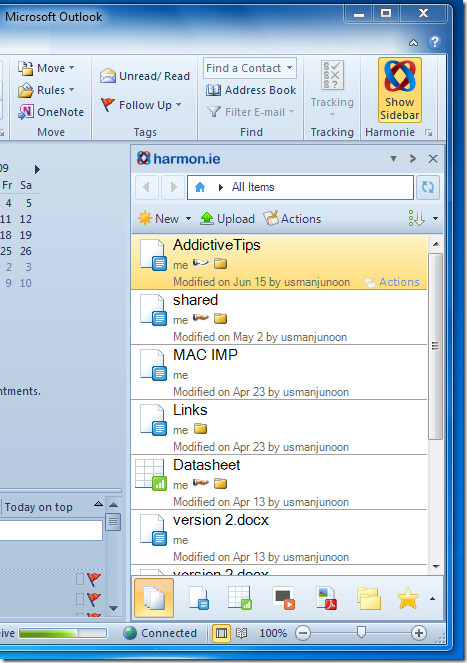Viewport: 467px width, 663px height.
Task: Collapse the ribbon with the caret icon
Action: click(x=414, y=42)
